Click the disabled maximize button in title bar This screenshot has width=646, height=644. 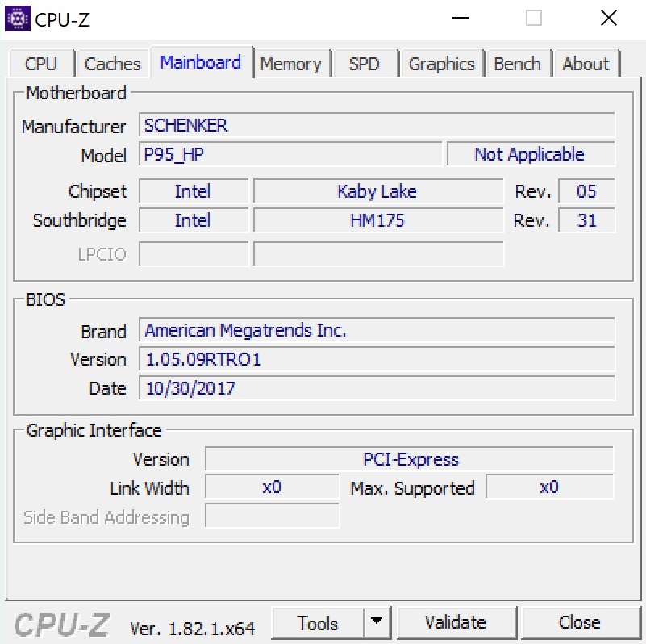tap(534, 18)
